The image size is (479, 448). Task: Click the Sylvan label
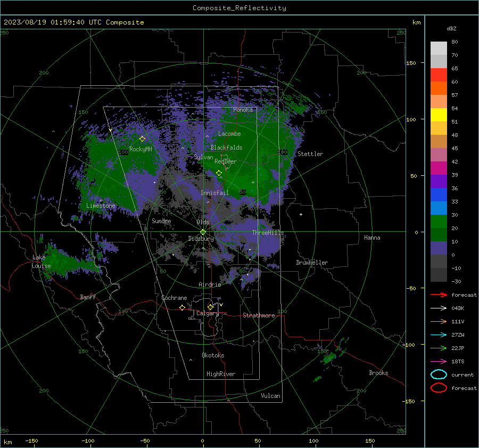[203, 157]
